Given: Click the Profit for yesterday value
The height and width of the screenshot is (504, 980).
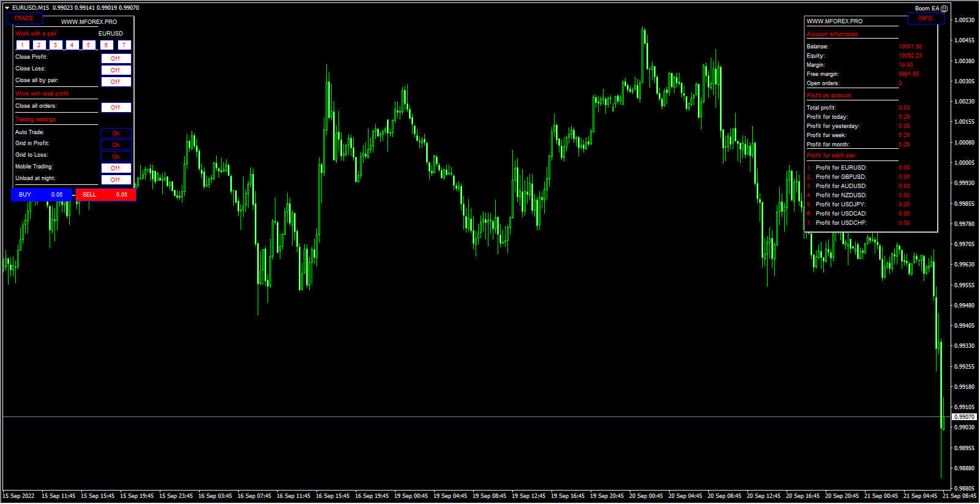Looking at the screenshot, I should point(904,126).
